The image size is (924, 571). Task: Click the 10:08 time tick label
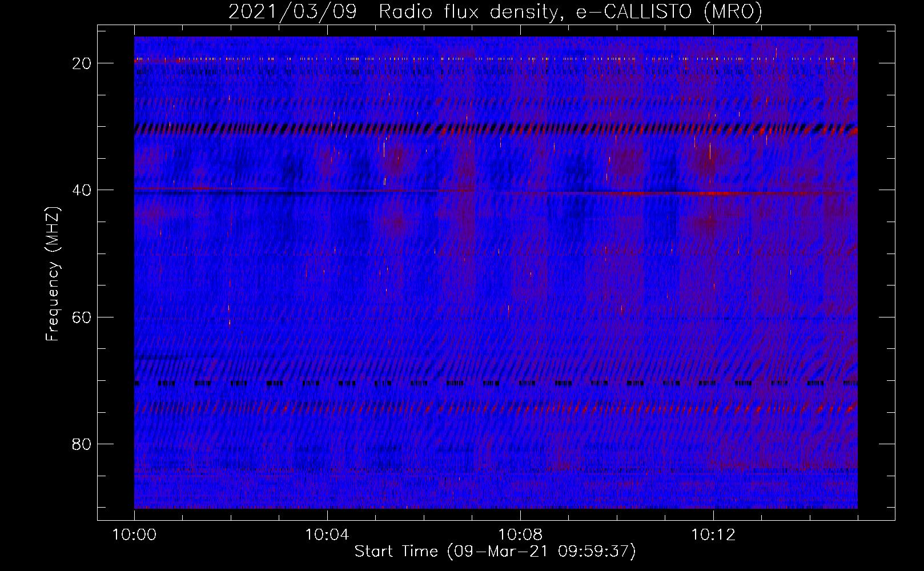pyautogui.click(x=520, y=535)
